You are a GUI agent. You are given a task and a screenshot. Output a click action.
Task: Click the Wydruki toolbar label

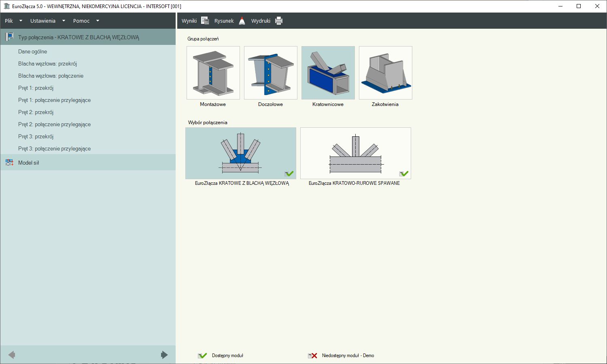261,21
